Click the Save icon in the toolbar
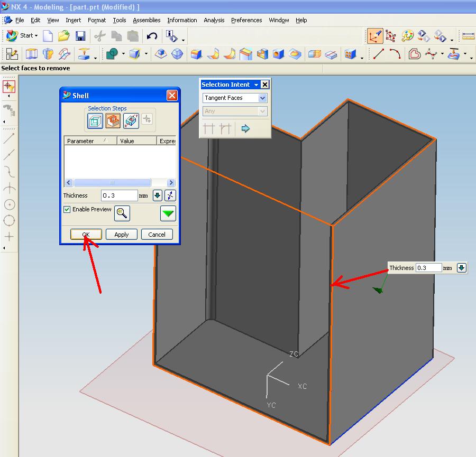The height and width of the screenshot is (457, 476). [x=80, y=35]
